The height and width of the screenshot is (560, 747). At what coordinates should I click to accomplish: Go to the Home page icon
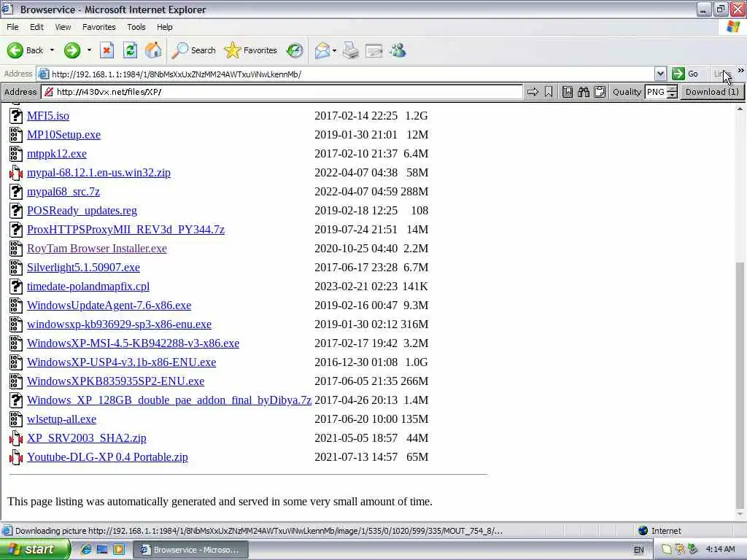[153, 50]
